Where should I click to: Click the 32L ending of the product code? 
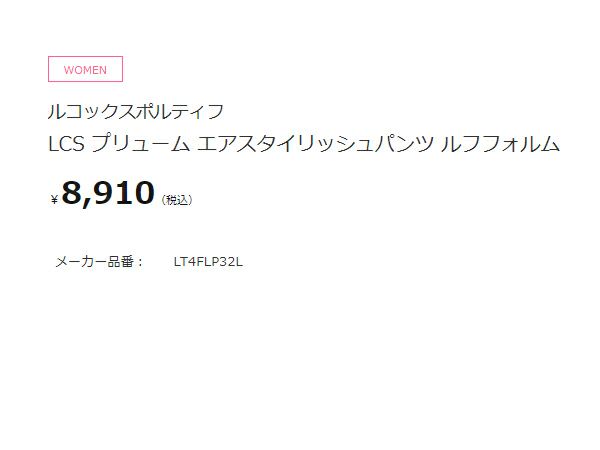pyautogui.click(x=231, y=262)
